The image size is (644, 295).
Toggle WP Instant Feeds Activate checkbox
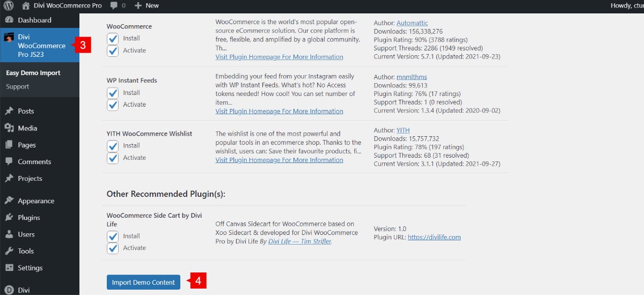pos(113,105)
